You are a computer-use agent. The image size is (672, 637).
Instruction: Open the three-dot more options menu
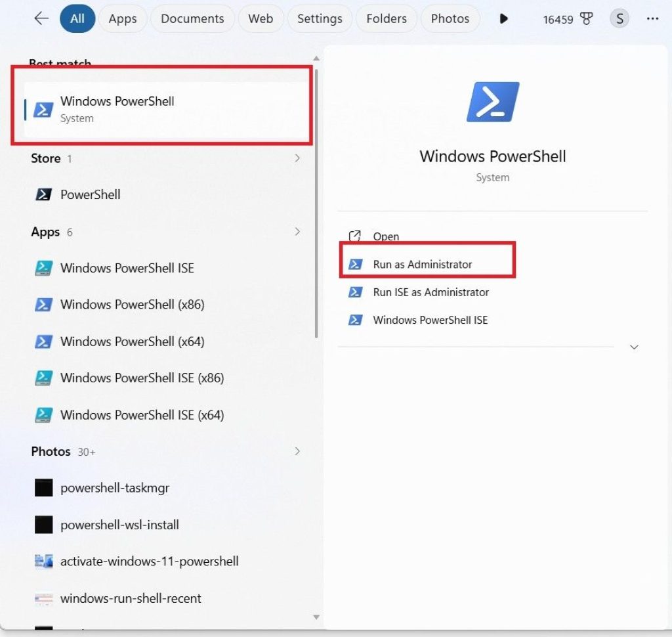(x=652, y=18)
